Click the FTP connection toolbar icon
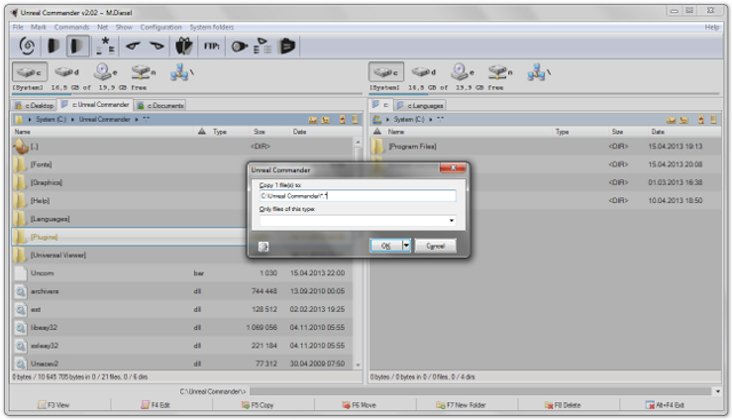Screen dimensions: 732x420 click(x=212, y=47)
